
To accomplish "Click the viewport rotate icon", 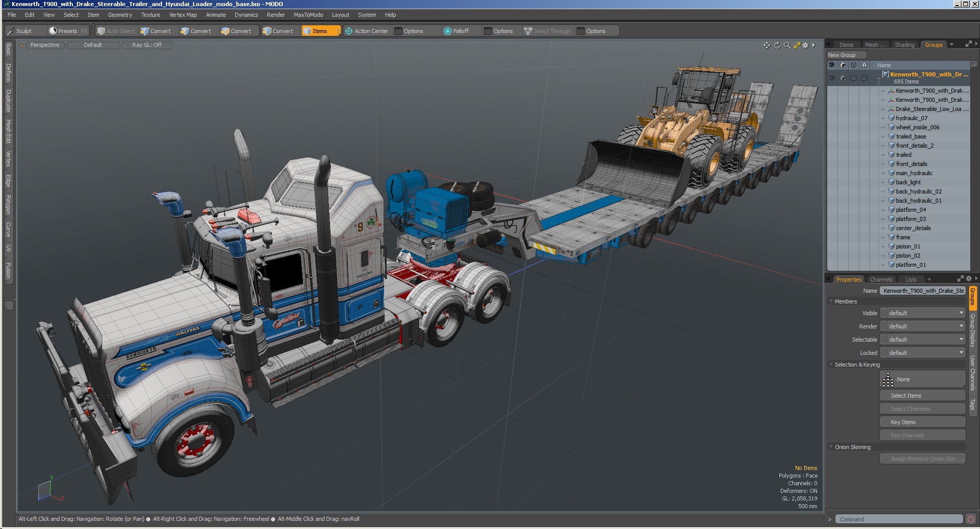I will 777,45.
